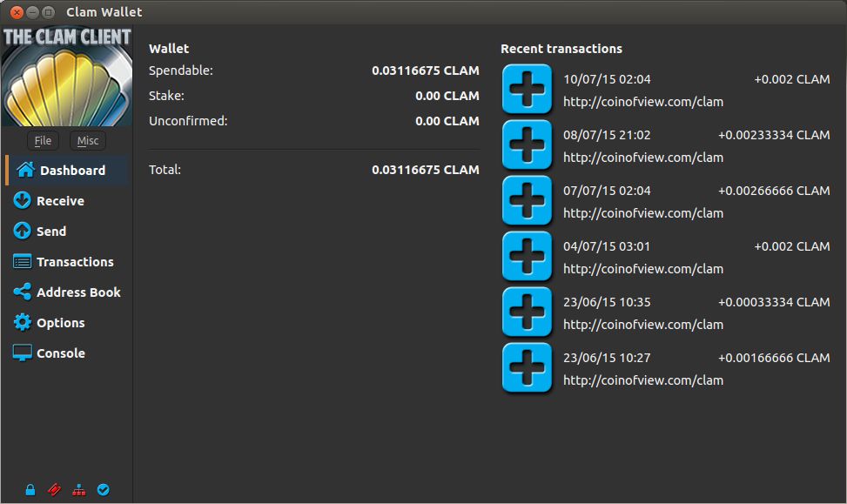Open the Address Book
Viewport: 847px width, 504px height.
tap(77, 292)
